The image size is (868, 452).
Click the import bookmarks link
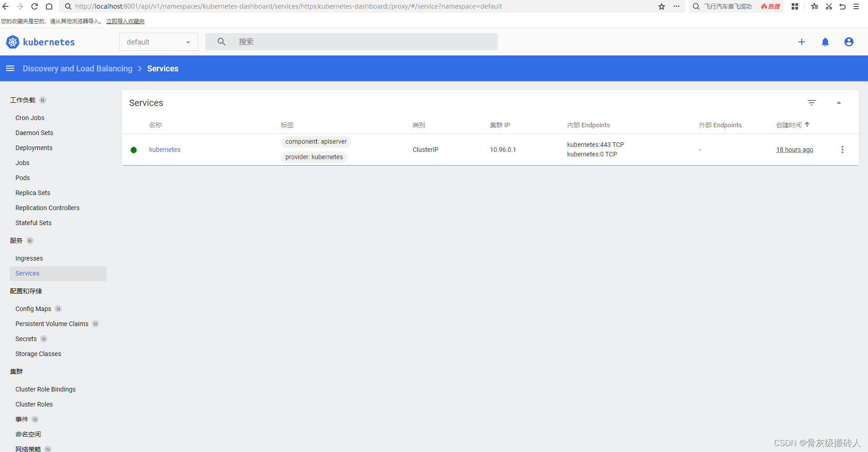[125, 21]
